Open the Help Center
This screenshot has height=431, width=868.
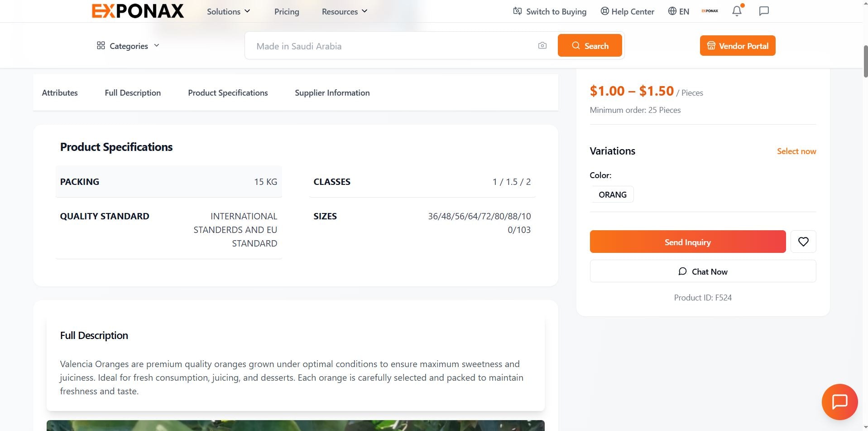627,11
